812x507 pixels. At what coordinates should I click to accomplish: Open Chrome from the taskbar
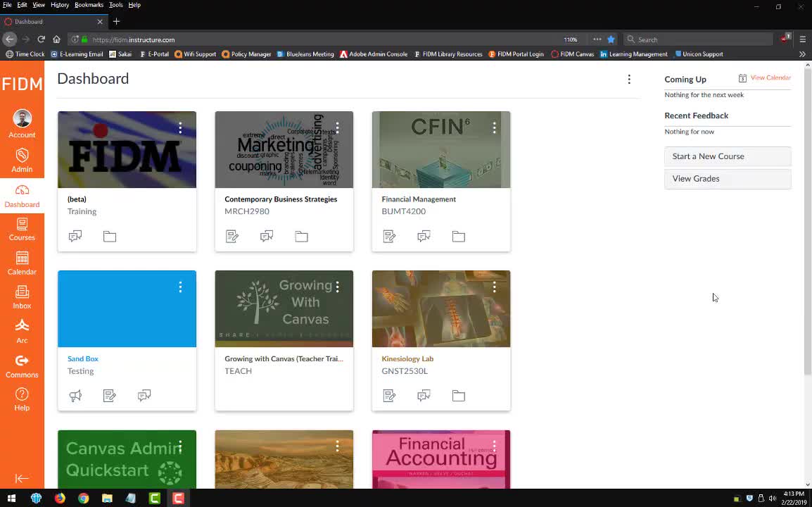pos(83,498)
